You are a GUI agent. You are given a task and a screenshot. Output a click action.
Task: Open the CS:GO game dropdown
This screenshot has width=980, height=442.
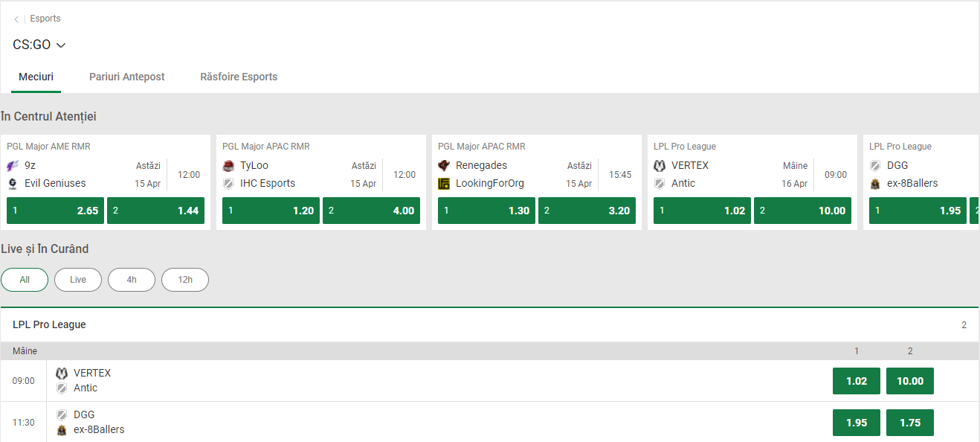click(39, 45)
